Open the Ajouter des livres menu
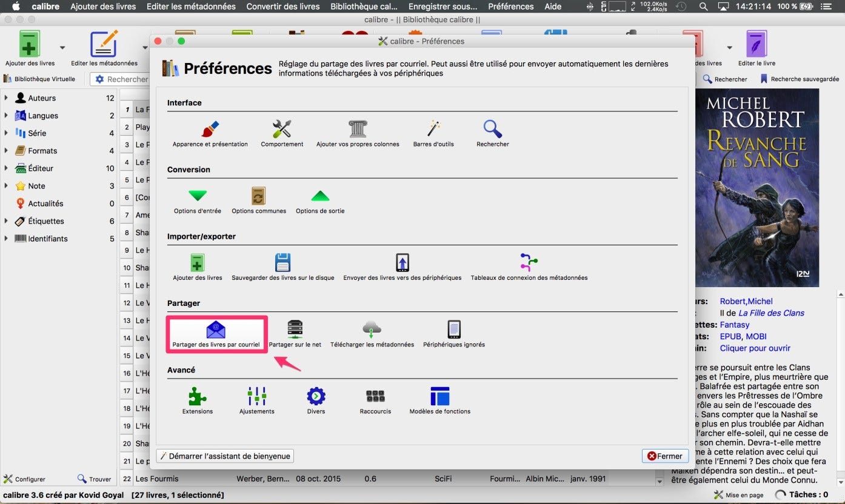Viewport: 845px width, 504px height. tap(103, 7)
